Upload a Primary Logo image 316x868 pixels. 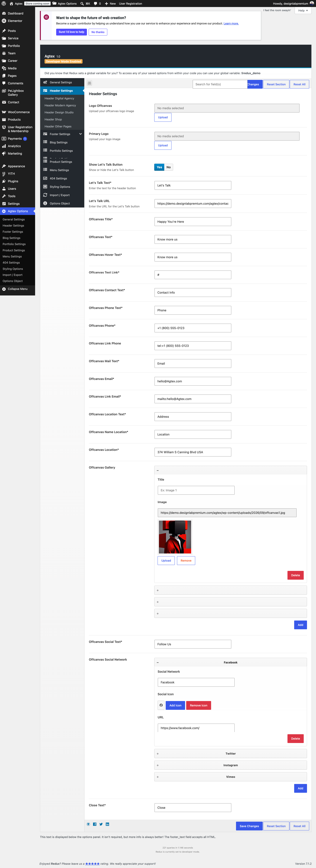[163, 146]
